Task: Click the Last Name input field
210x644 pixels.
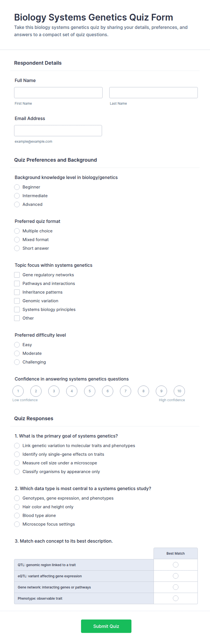Action: 153,92
